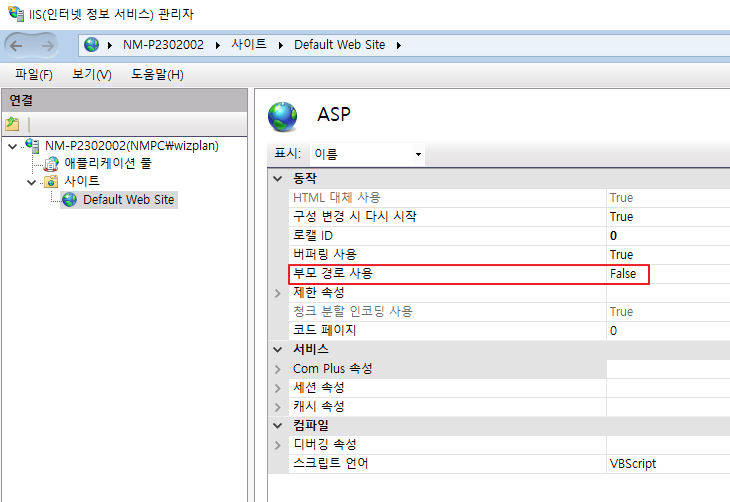The width and height of the screenshot is (730, 502).
Task: Click the connect icon in Connections toolbar
Action: [12, 124]
